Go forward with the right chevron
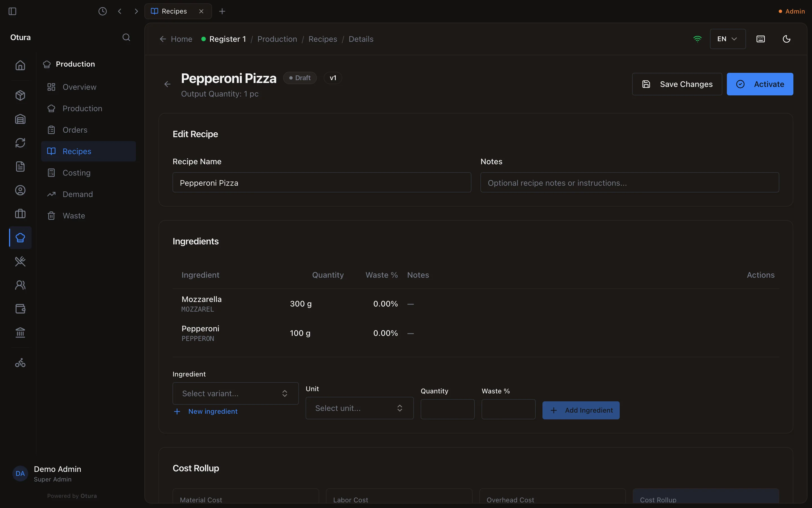The height and width of the screenshot is (508, 812). [x=136, y=11]
